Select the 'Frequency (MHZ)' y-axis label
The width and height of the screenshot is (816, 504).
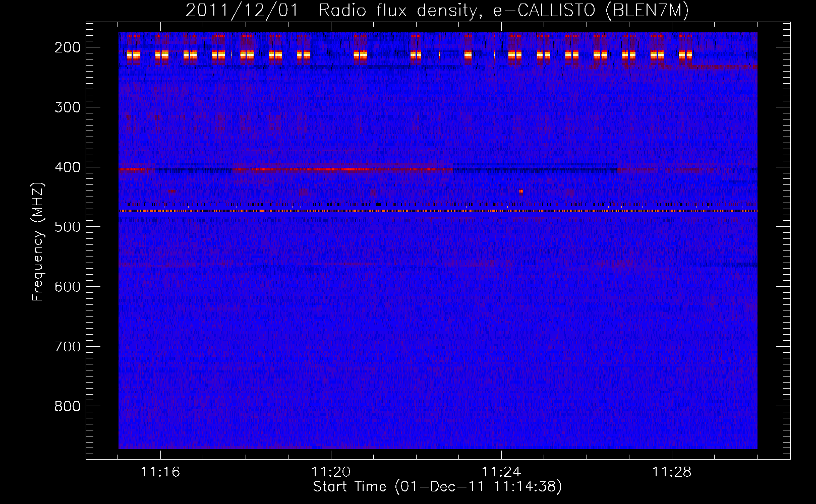(x=38, y=242)
